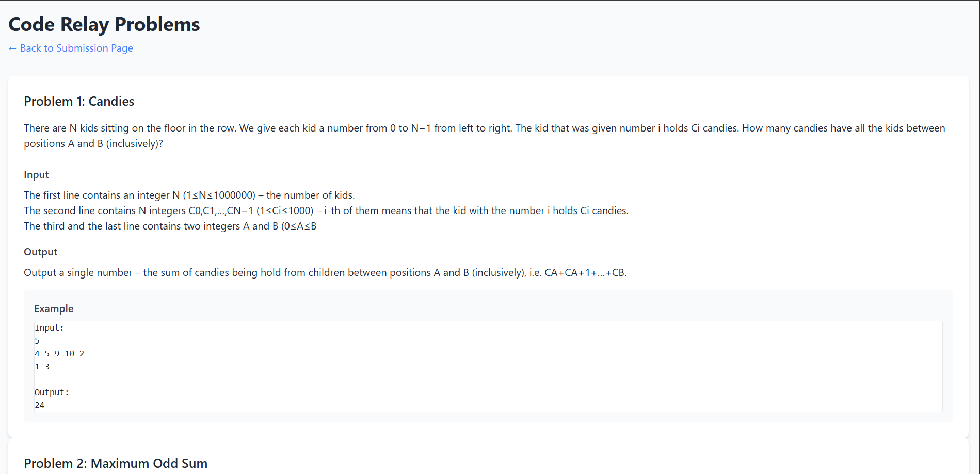Click the line describing the C0,C1 integers
The height and width of the screenshot is (474, 980).
[x=326, y=210]
